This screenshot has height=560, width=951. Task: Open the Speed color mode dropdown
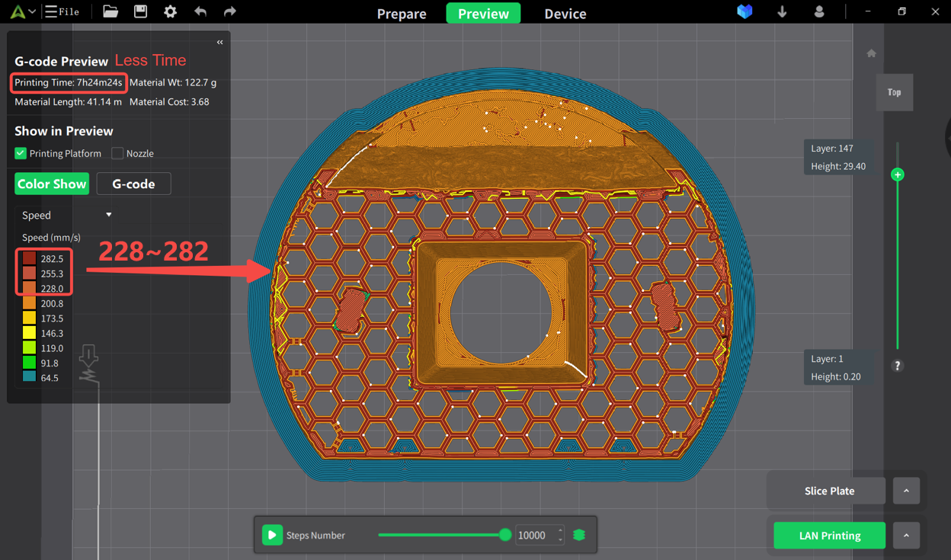click(x=66, y=215)
